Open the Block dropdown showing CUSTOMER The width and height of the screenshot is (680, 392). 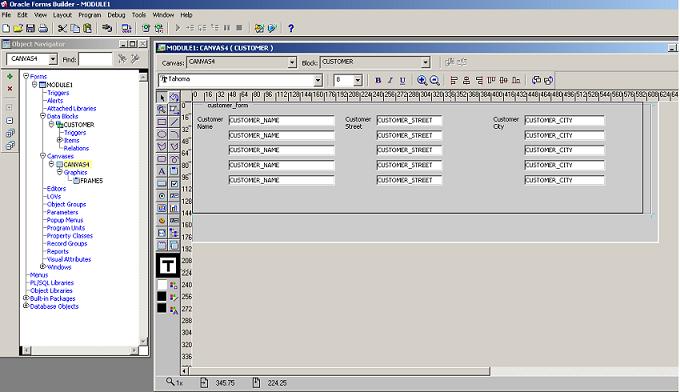click(x=425, y=62)
